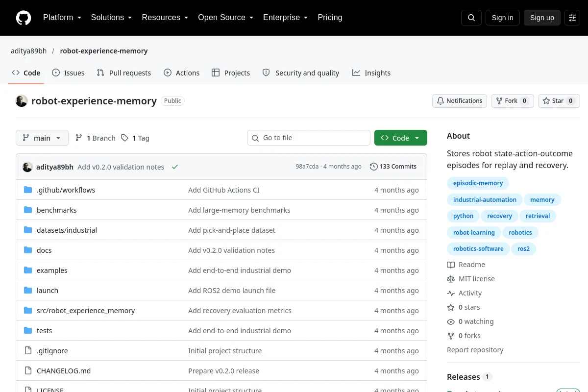Open the green Code dropdown button
This screenshot has height=392, width=588.
[401, 138]
